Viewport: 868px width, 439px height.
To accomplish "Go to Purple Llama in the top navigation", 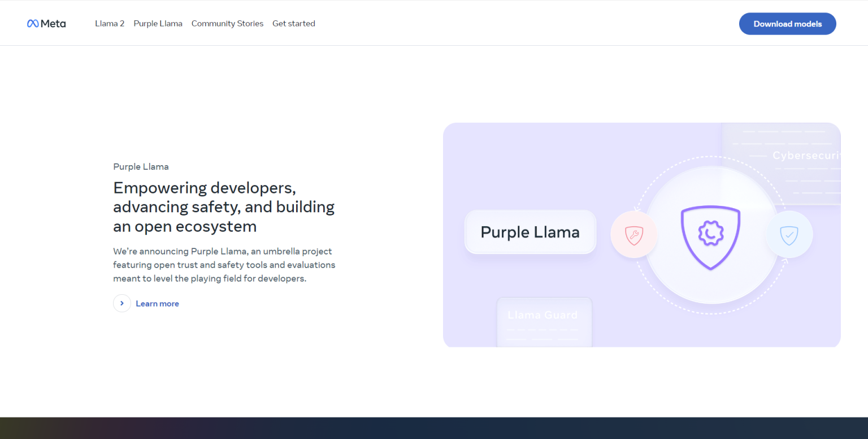I will [x=158, y=24].
